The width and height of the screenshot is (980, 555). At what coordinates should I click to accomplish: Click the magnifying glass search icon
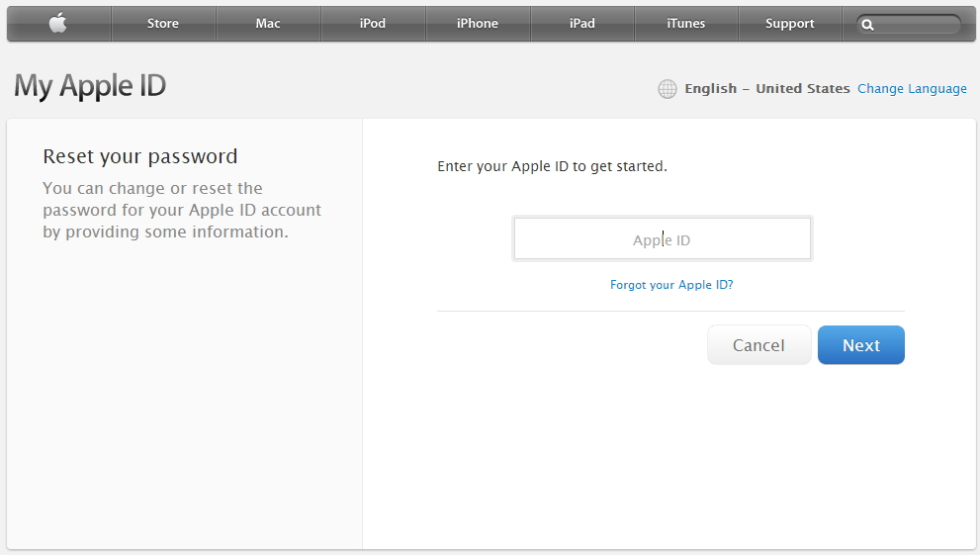[867, 25]
